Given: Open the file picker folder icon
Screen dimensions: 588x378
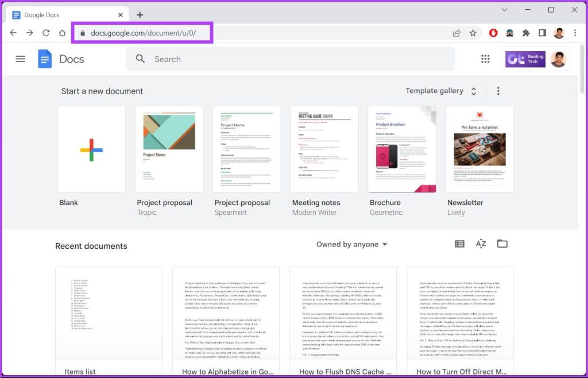Looking at the screenshot, I should pos(502,244).
